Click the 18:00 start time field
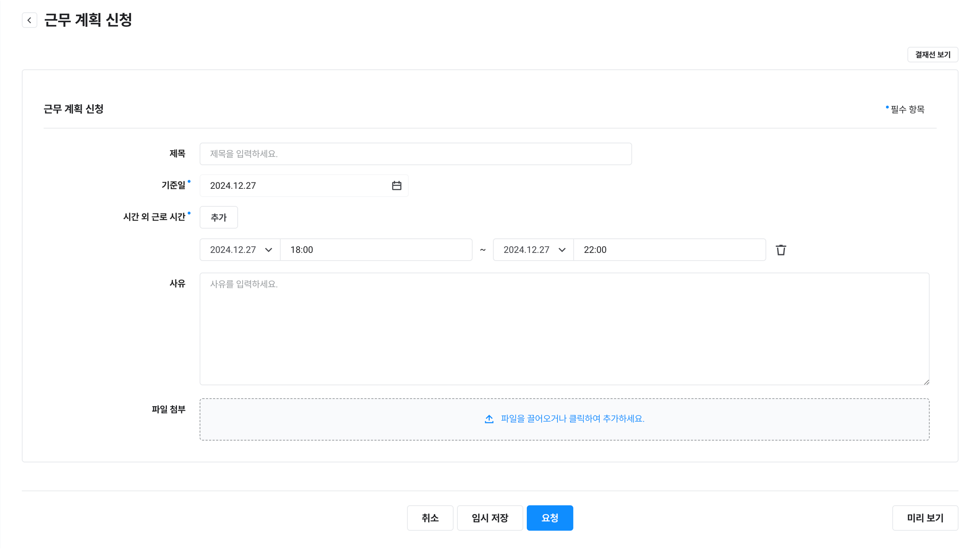980x549 pixels. click(x=376, y=250)
